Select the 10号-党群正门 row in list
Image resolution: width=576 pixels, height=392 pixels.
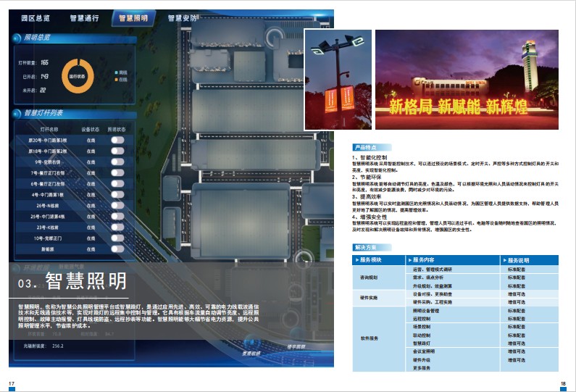point(47,238)
